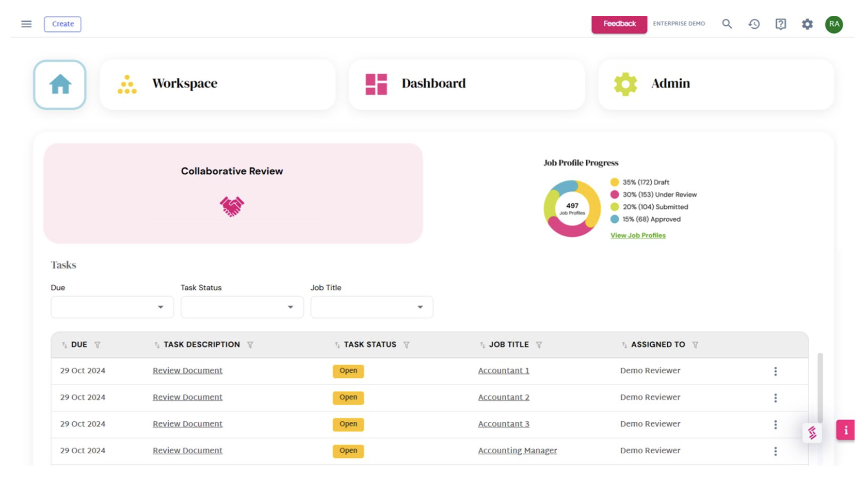Open the help question mark icon
868x495 pixels.
coord(780,24)
